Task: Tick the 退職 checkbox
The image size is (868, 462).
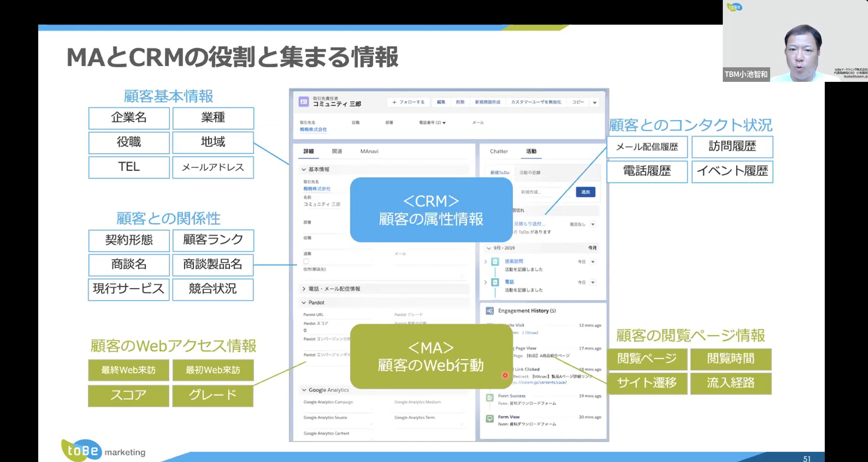Action: coord(306,261)
